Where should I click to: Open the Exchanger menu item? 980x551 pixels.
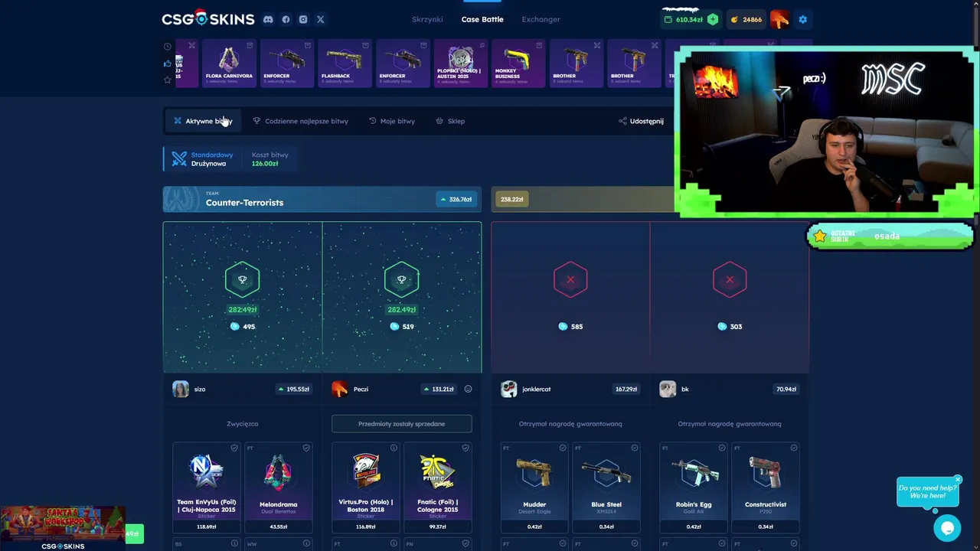click(541, 19)
